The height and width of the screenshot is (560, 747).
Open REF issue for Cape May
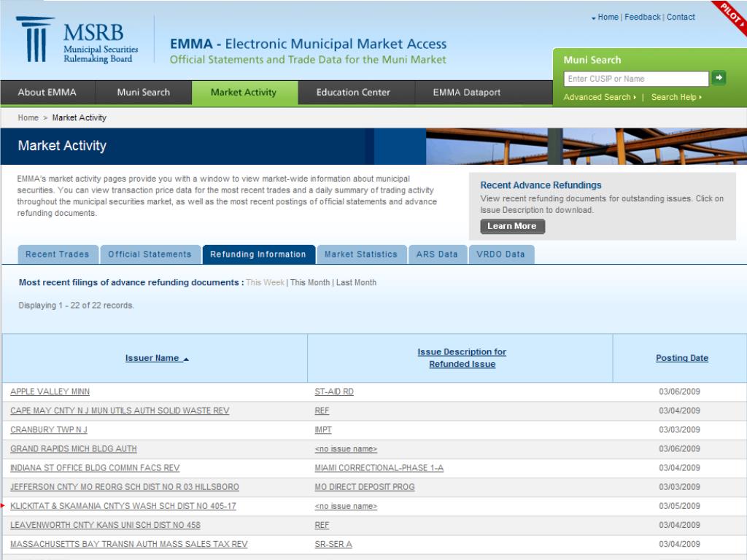pos(322,411)
